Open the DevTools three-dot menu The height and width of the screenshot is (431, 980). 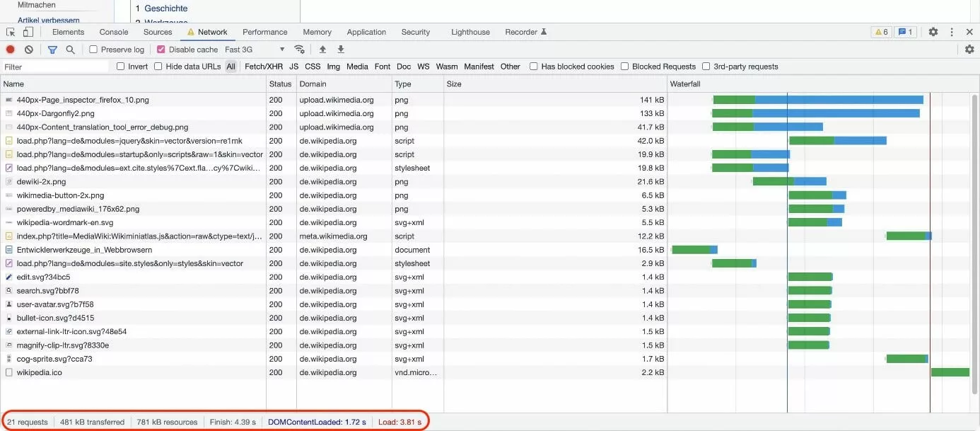tap(952, 32)
